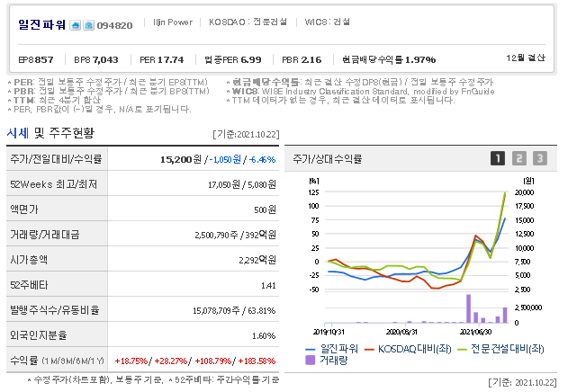Image resolution: width=568 pixels, height=392 pixels.
Task: Click the 1Y return +183.58% value
Action: point(257,361)
